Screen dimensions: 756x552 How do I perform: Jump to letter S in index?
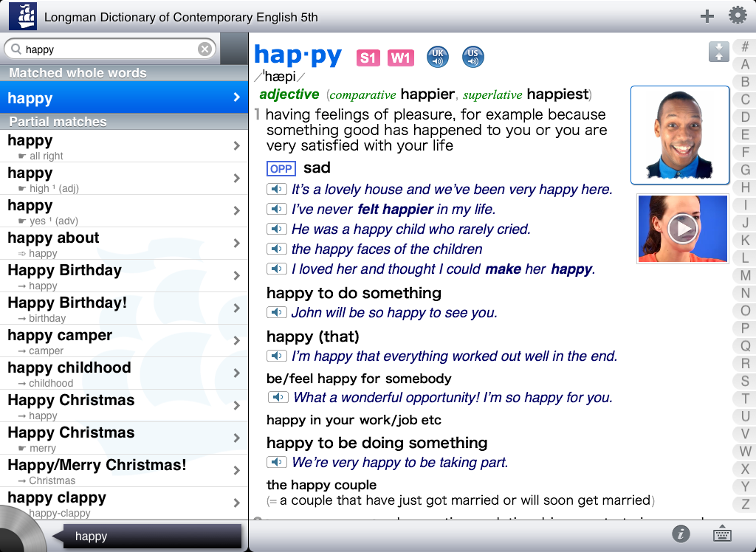[745, 381]
